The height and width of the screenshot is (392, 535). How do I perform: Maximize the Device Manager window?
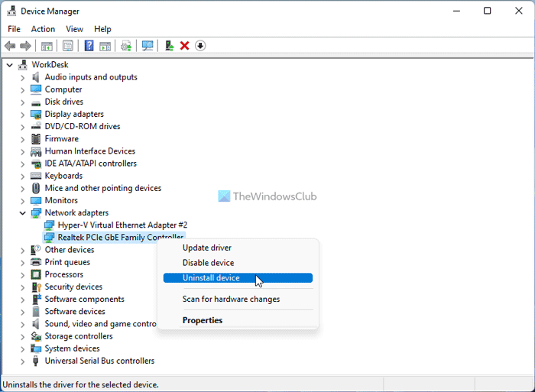(488, 11)
